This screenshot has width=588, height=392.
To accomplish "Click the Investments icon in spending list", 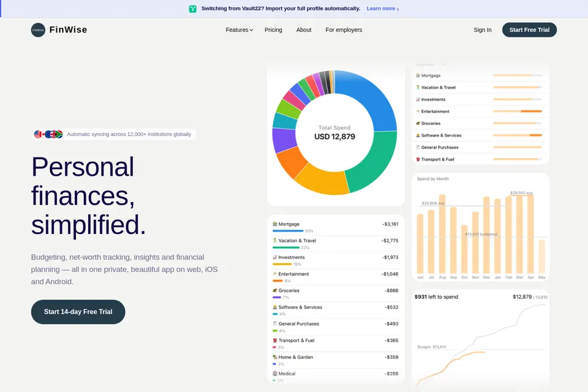I will pos(275,257).
